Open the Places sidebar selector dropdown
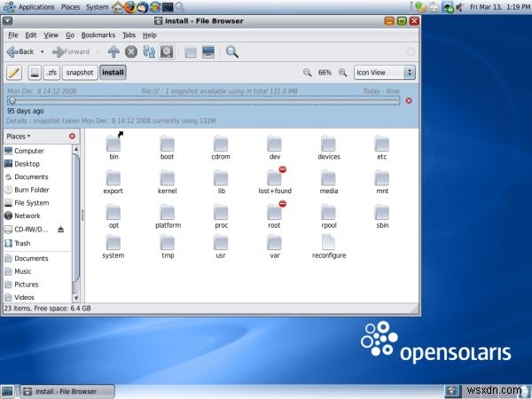Screen dimensions: 532x399 point(19,137)
